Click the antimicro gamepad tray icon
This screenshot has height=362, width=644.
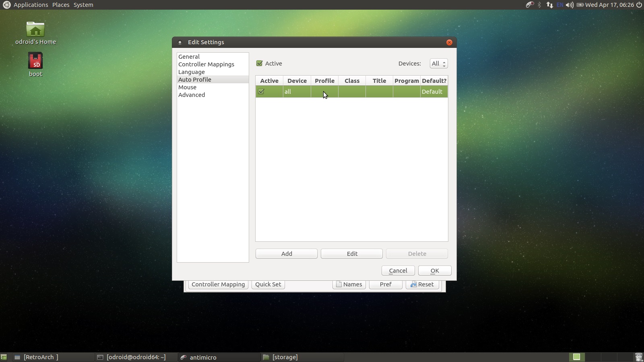530,5
